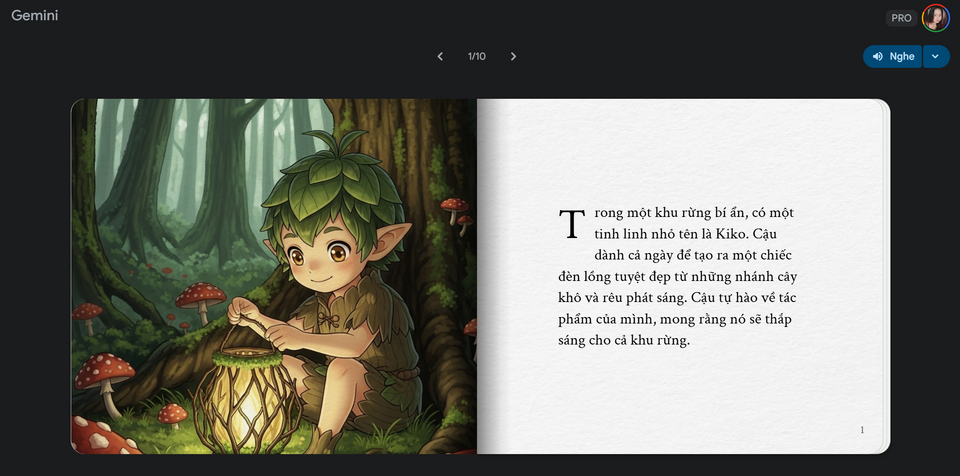The image size is (960, 476).
Task: Click the speaker icon in Nghe button
Action: pos(878,56)
